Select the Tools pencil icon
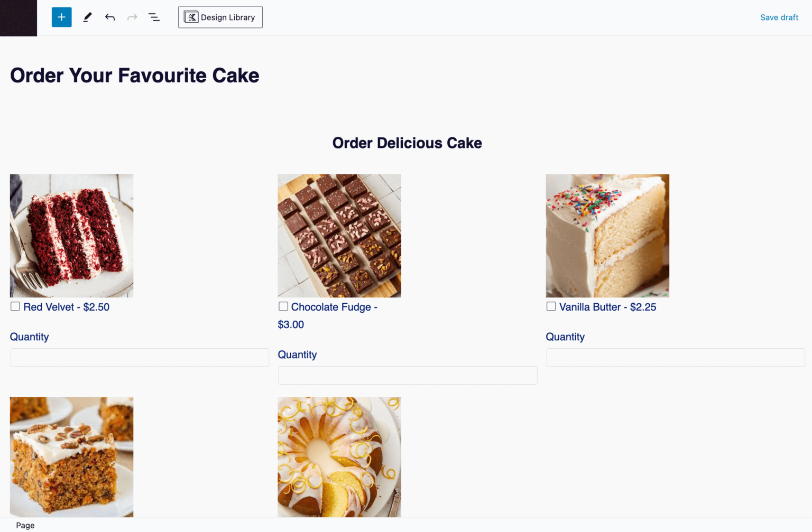 pyautogui.click(x=87, y=17)
